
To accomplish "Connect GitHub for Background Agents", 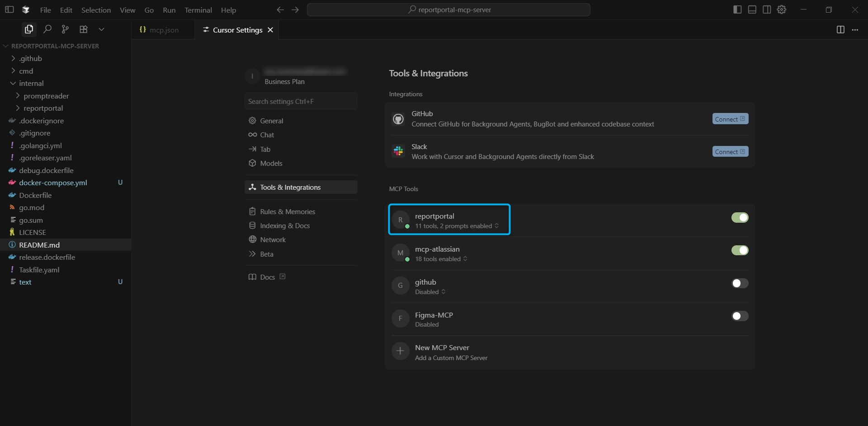I will (730, 118).
